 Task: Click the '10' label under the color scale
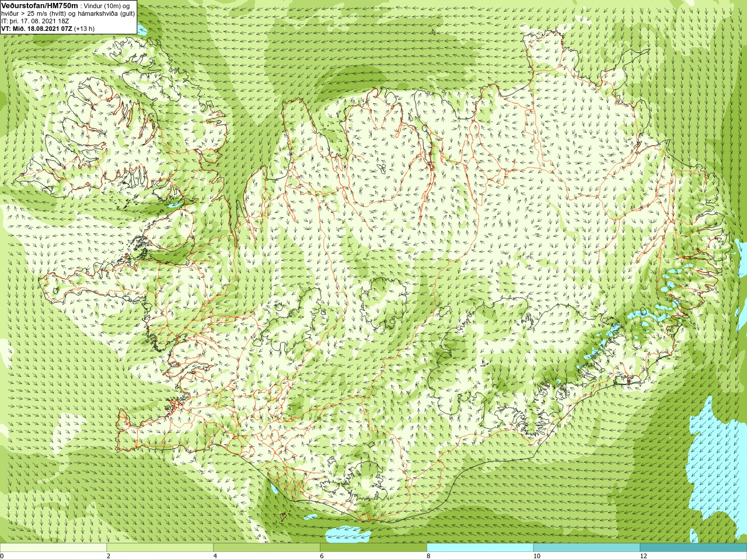point(536,556)
